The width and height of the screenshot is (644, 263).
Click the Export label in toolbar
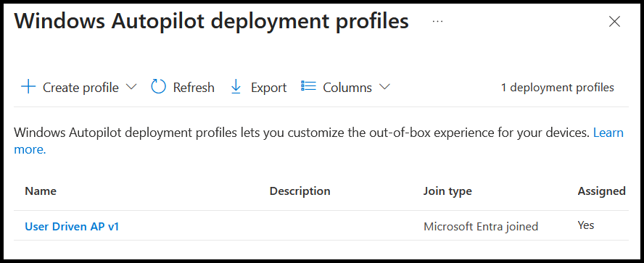[268, 88]
